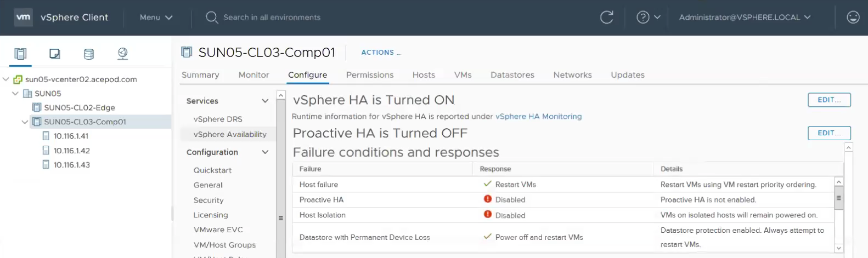Open VMware EVC configuration item
868x258 pixels.
coord(218,230)
